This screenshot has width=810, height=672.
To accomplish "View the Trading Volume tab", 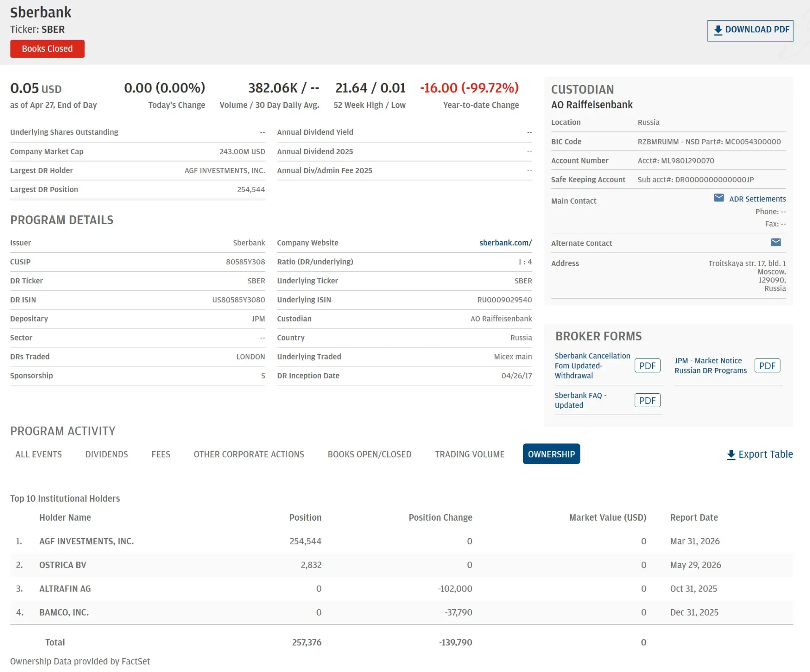I will click(470, 454).
